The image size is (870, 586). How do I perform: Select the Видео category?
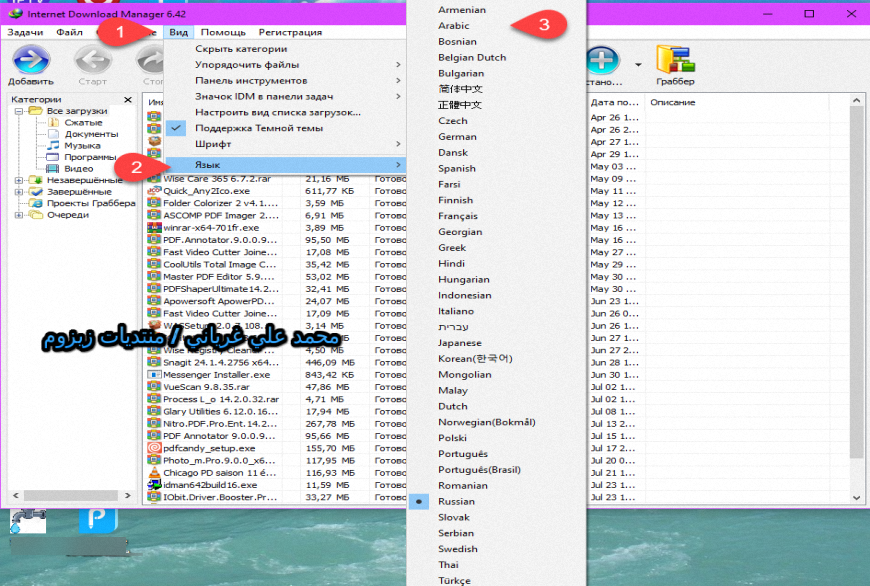coord(79,169)
